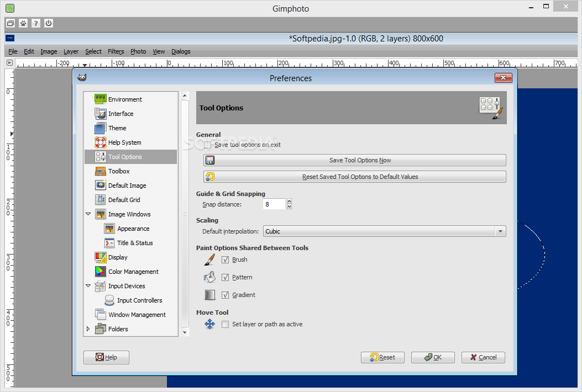Screen dimensions: 582x392
Task: Expand the Folders tree node
Action: point(88,329)
